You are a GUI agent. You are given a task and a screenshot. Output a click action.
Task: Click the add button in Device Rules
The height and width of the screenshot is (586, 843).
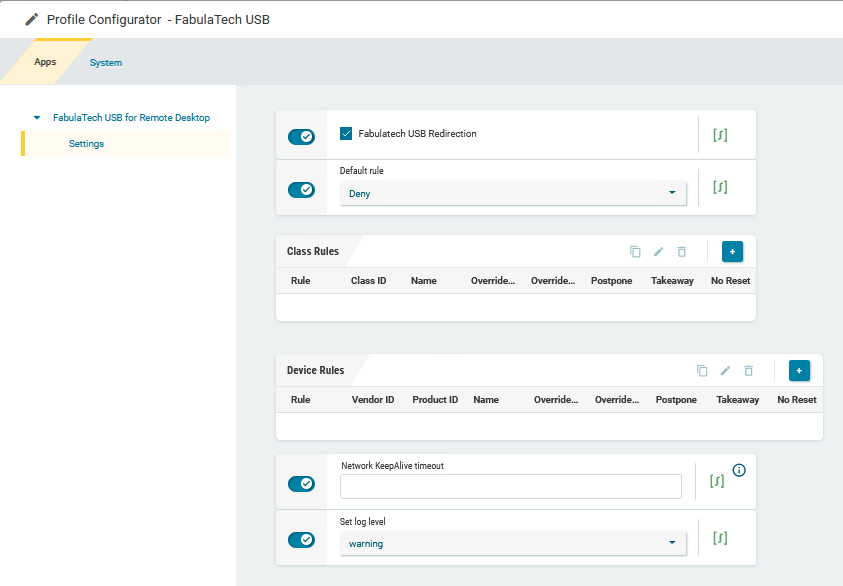[x=799, y=370]
